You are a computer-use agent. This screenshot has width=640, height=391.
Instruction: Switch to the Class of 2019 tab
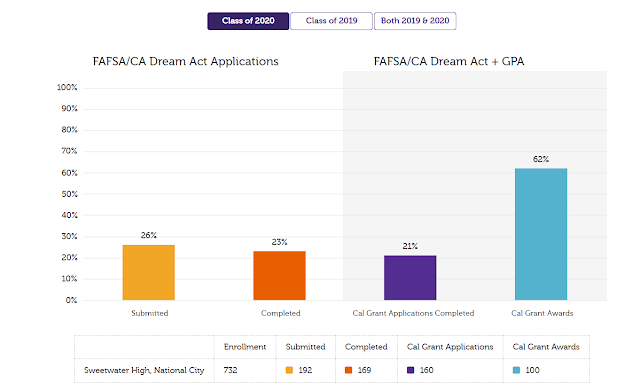(x=331, y=21)
